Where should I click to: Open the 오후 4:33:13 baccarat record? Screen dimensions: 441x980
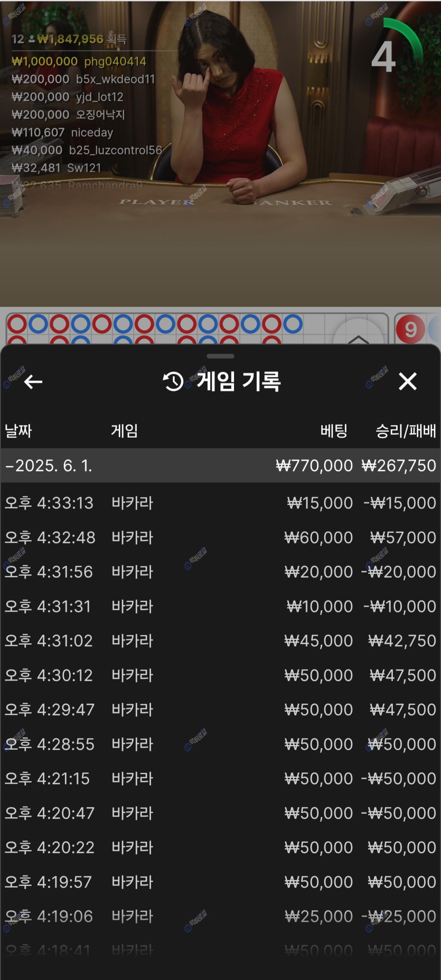point(220,503)
